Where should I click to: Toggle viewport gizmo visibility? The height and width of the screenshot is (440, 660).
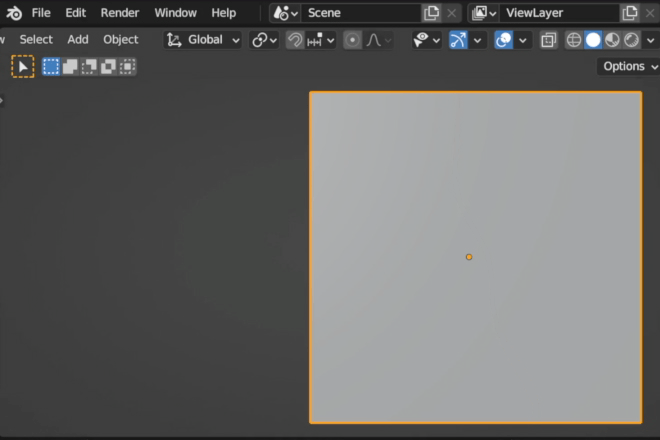(x=458, y=40)
